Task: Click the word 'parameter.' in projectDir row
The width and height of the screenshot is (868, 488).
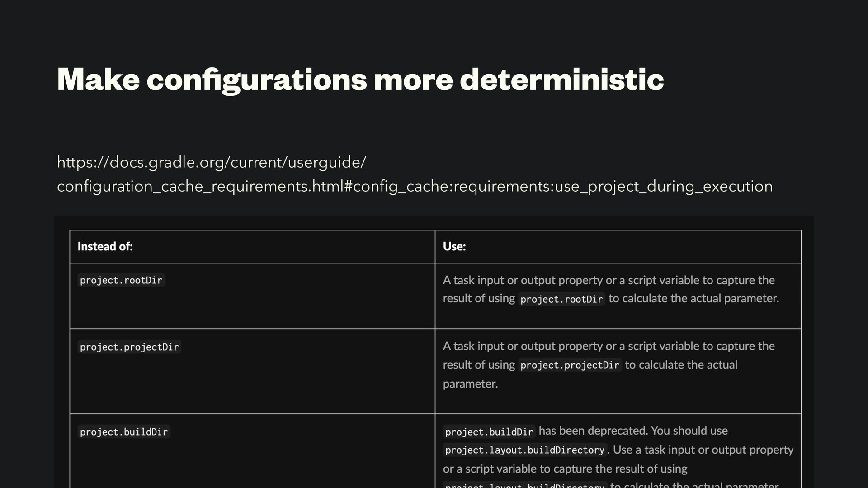Action: pyautogui.click(x=470, y=384)
